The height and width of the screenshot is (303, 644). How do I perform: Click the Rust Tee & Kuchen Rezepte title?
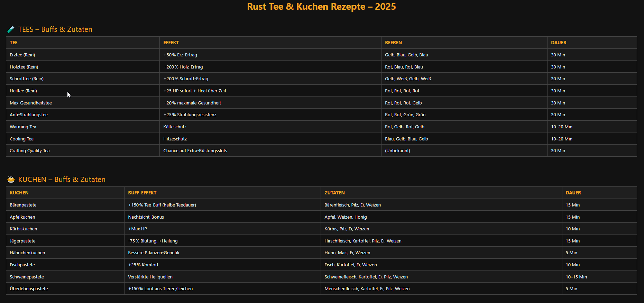321,7
